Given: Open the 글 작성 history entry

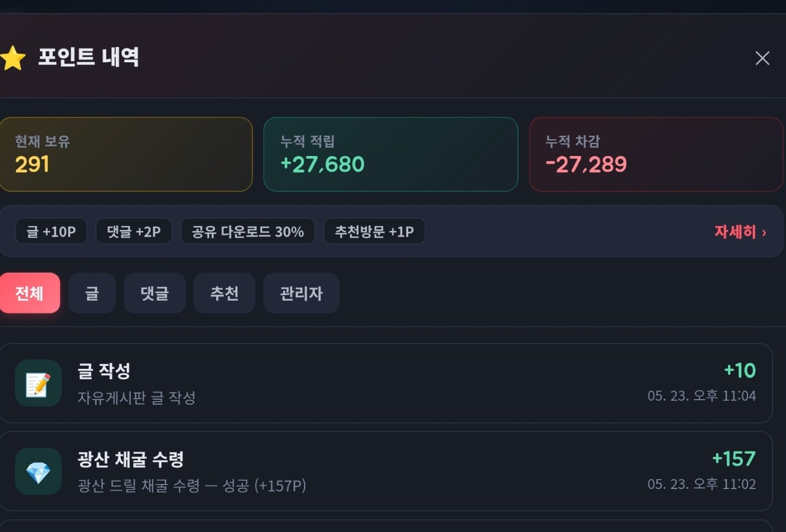Looking at the screenshot, I should (386, 383).
